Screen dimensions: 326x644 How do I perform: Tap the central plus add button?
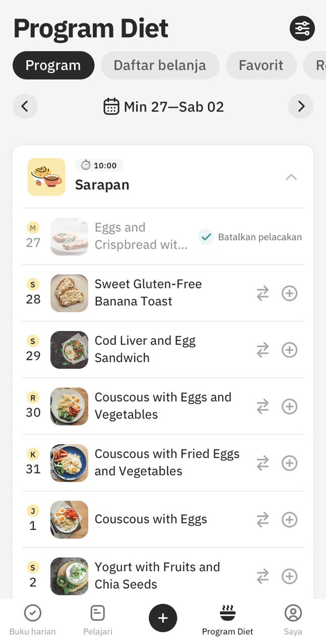[163, 618]
